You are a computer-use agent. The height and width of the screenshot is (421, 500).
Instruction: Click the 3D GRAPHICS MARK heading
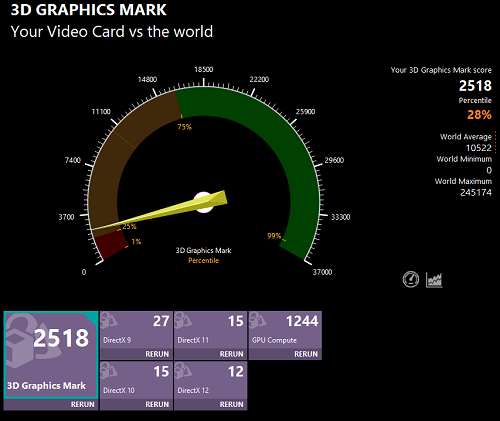click(x=89, y=9)
